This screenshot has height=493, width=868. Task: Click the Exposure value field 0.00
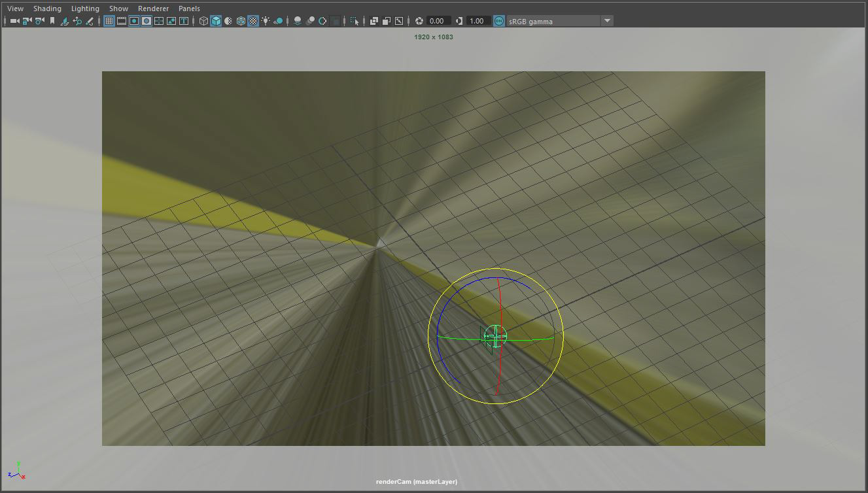pyautogui.click(x=438, y=21)
